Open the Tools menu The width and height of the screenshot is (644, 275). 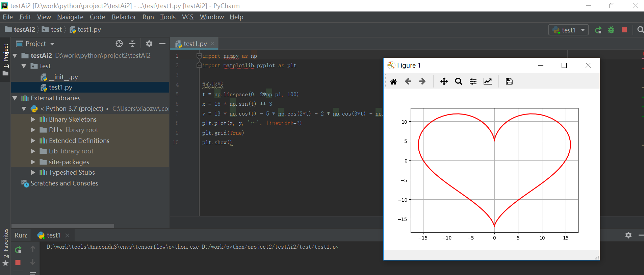(x=168, y=17)
